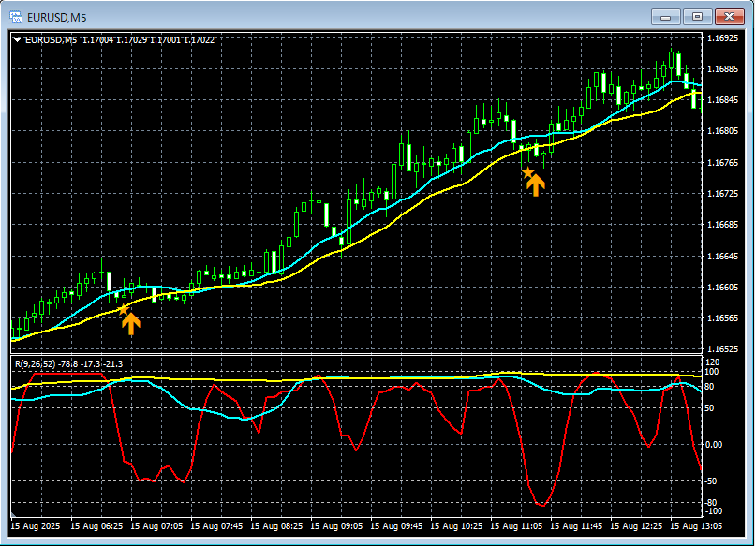Viewport: 756px width, 546px height.
Task: Click price level 1.16685 on the price axis
Action: (x=722, y=224)
